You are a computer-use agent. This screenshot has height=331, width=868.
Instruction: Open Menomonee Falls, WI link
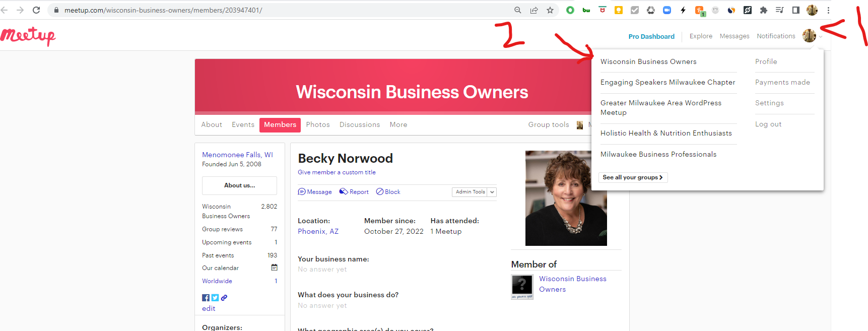click(x=237, y=155)
